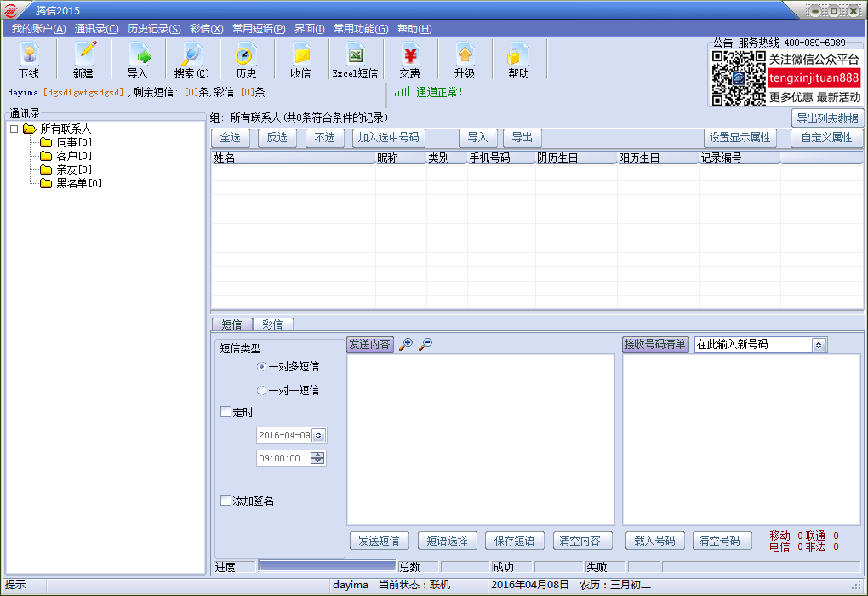Click the 升级 (upgrade) icon

pyautogui.click(x=464, y=59)
